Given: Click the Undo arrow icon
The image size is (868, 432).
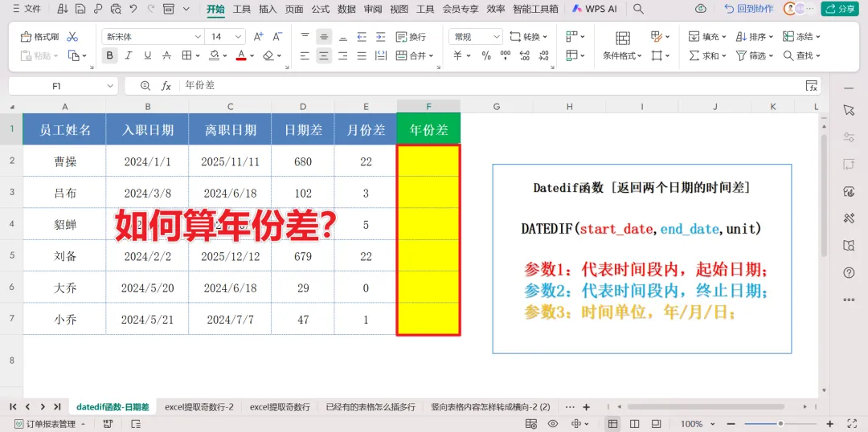Looking at the screenshot, I should [133, 9].
